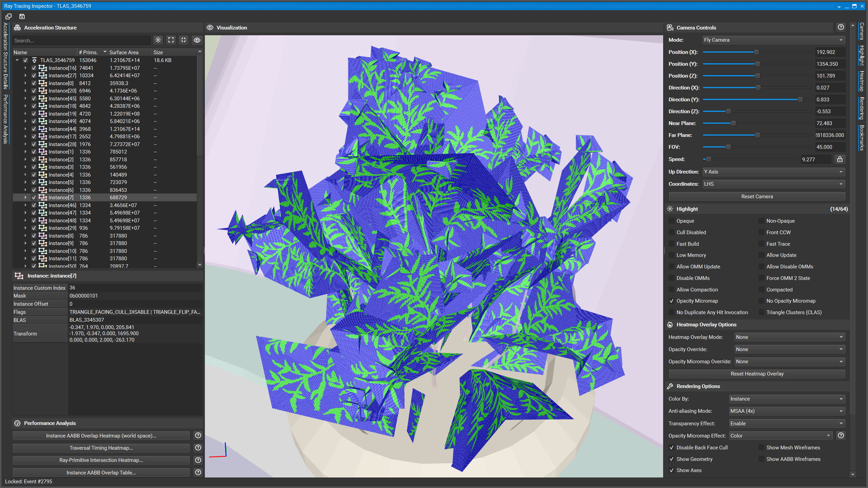The height and width of the screenshot is (488, 868).
Task: Click the copy window icon in top toolbar
Action: pos(9,16)
